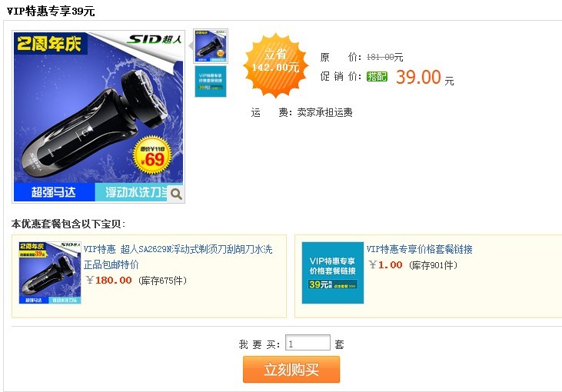Click the ¥180.00 shaver price text
Screen dimensions: 562x392
tap(109, 281)
